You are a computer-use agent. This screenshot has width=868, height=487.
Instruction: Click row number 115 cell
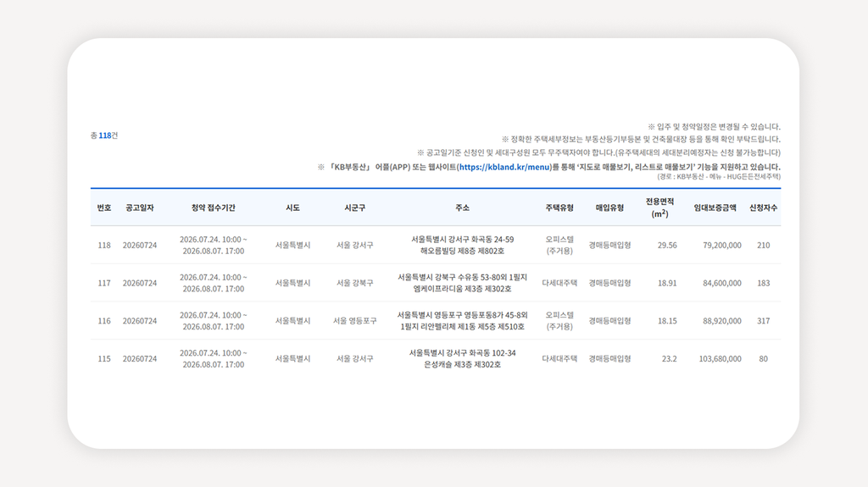pos(104,358)
